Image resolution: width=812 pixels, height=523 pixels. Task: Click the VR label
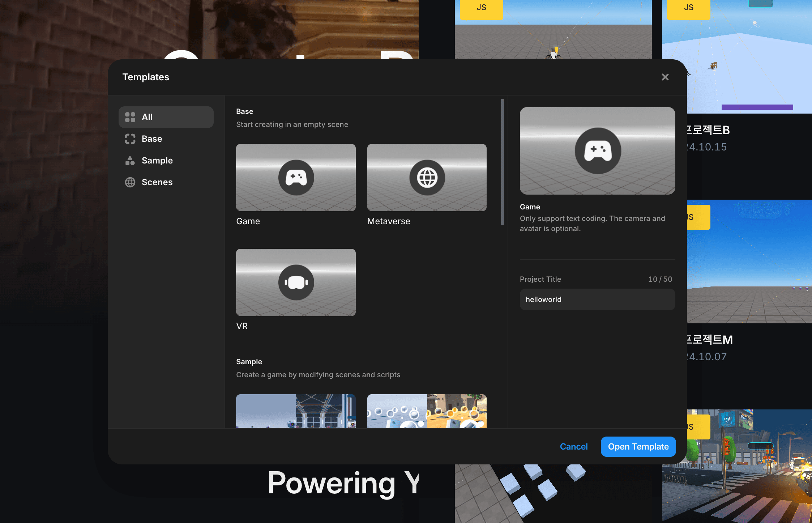[x=242, y=326]
